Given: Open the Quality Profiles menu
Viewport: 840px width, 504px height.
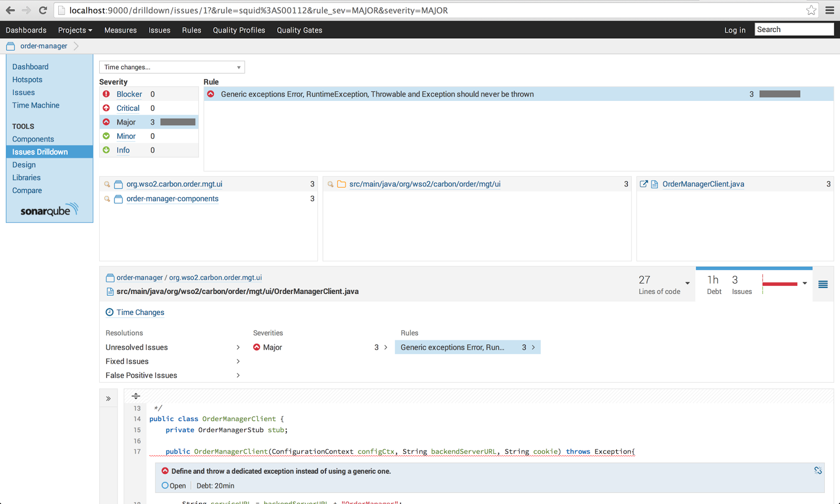Looking at the screenshot, I should [x=239, y=30].
